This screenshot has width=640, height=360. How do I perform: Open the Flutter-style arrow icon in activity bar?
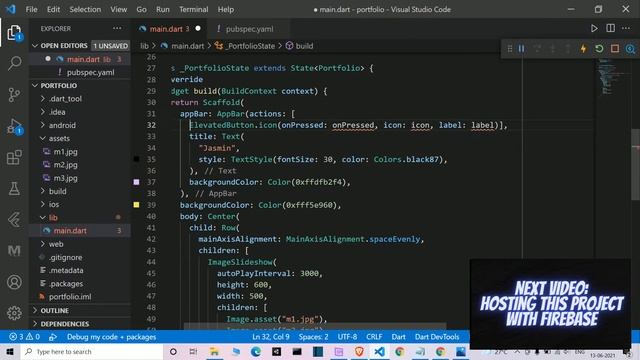pos(14,220)
